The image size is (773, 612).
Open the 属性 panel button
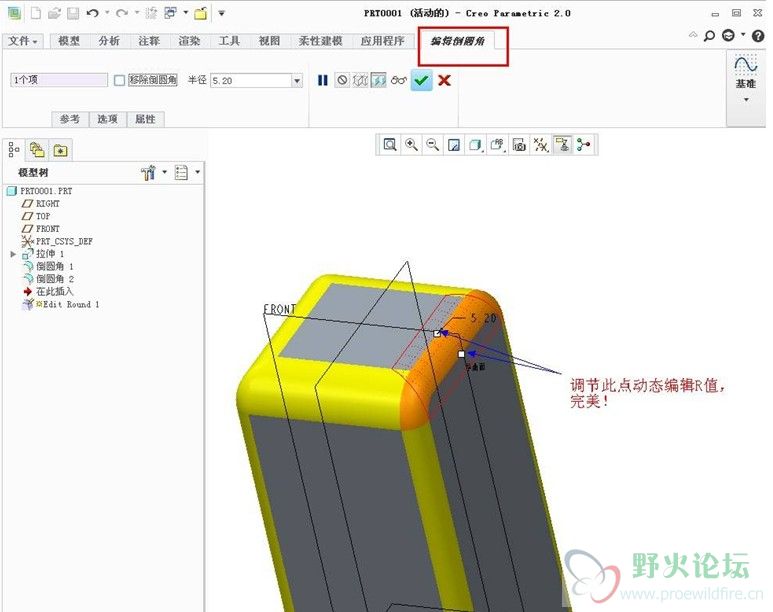tap(145, 119)
